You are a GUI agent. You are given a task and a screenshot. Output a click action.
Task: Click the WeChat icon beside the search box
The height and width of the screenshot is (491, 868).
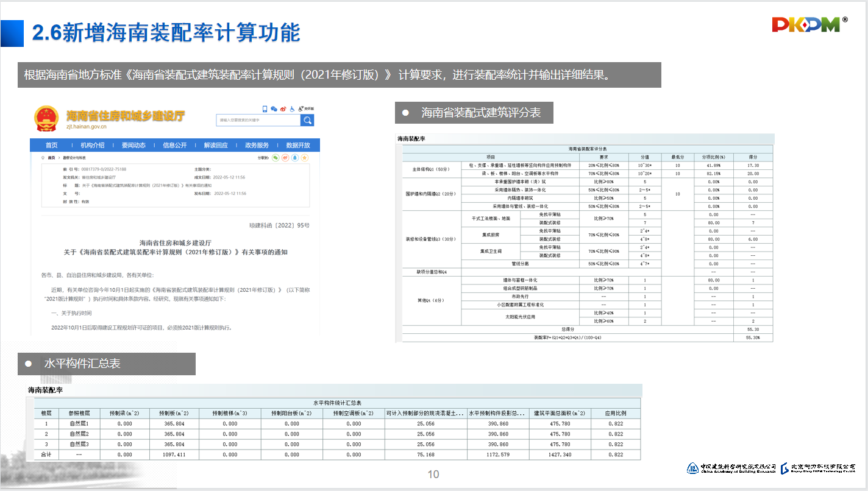click(x=274, y=109)
